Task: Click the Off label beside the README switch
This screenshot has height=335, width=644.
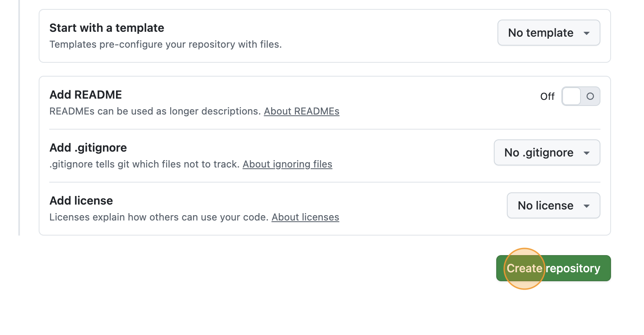Action: tap(548, 97)
